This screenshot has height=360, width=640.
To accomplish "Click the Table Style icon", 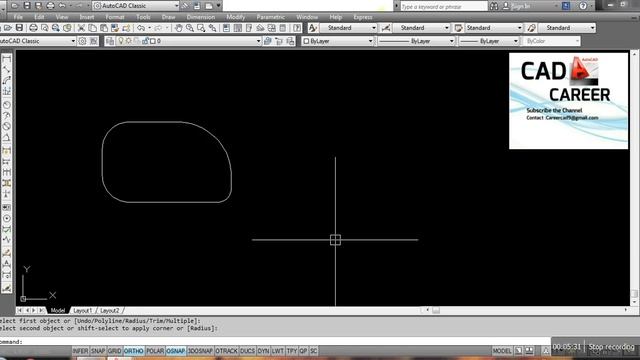I will [x=459, y=28].
